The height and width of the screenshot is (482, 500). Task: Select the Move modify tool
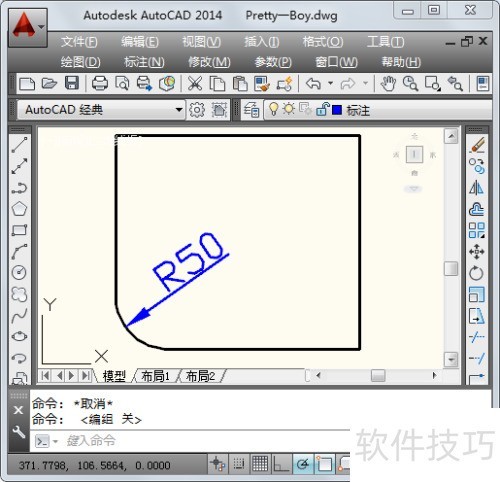[477, 251]
